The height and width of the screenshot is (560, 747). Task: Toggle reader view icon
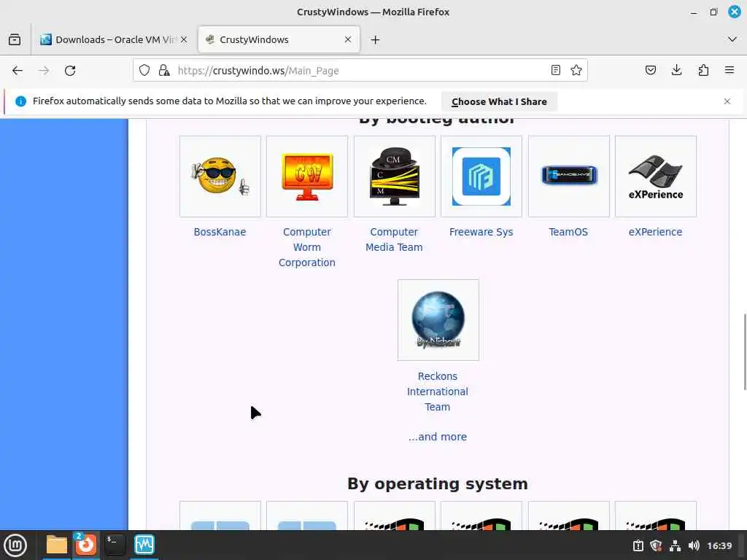point(555,71)
